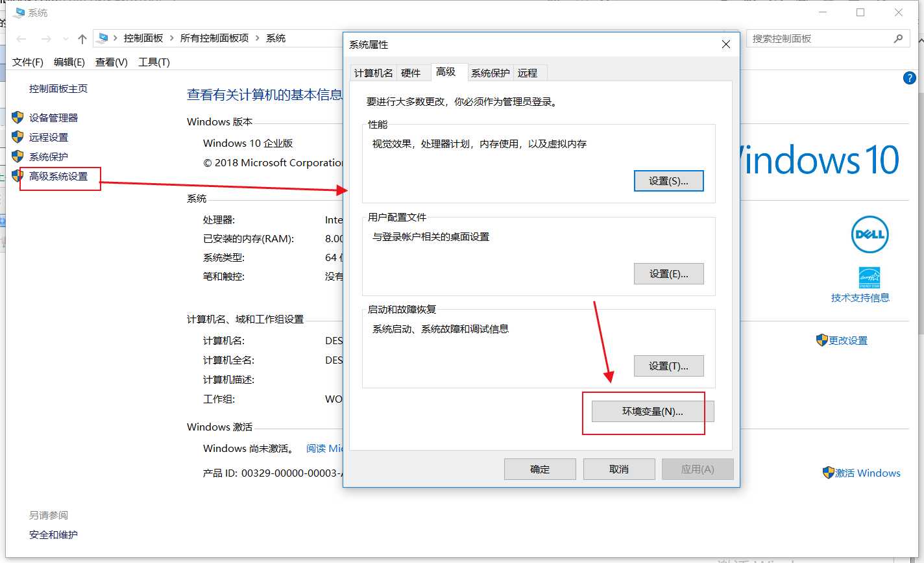
Task: Click the shield icon beside 远程设置
Action: [x=18, y=137]
